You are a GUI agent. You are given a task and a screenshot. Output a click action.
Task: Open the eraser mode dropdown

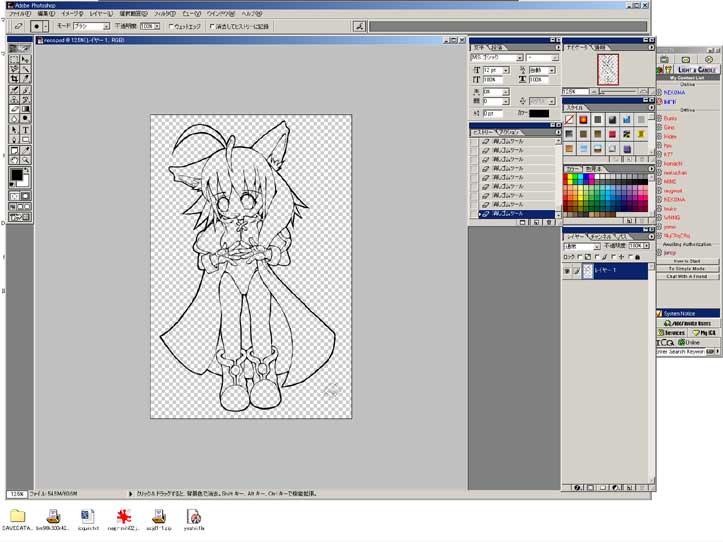point(106,27)
